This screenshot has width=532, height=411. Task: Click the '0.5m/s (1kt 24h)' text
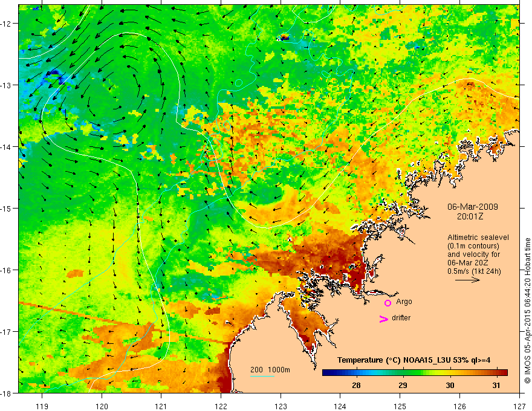coord(474,271)
